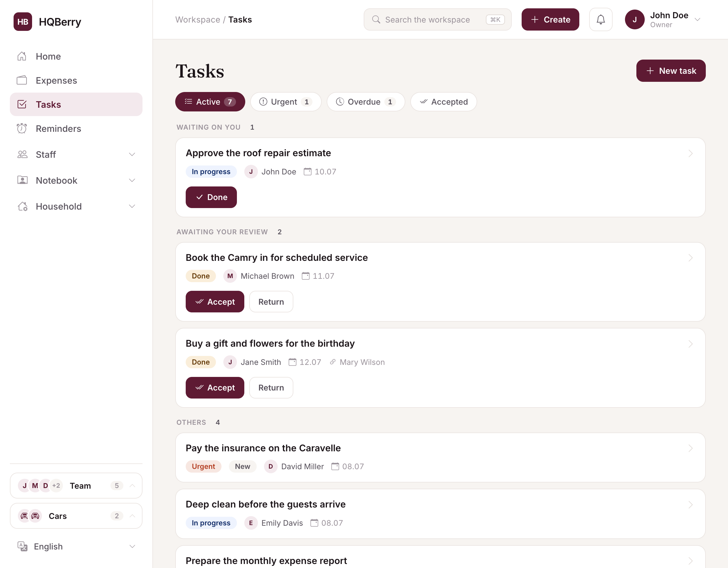Click chevron on Caravelle insurance card
Image resolution: width=728 pixels, height=568 pixels.
pyautogui.click(x=690, y=449)
